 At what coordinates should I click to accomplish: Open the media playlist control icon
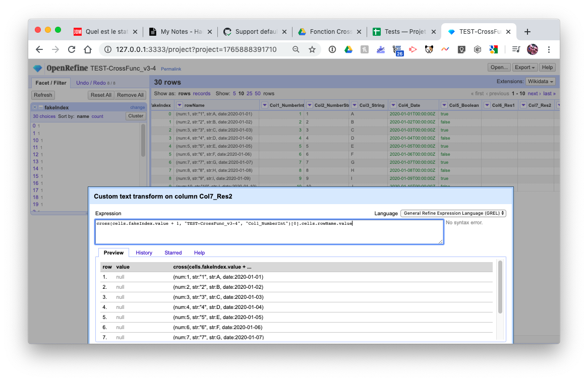tap(516, 49)
